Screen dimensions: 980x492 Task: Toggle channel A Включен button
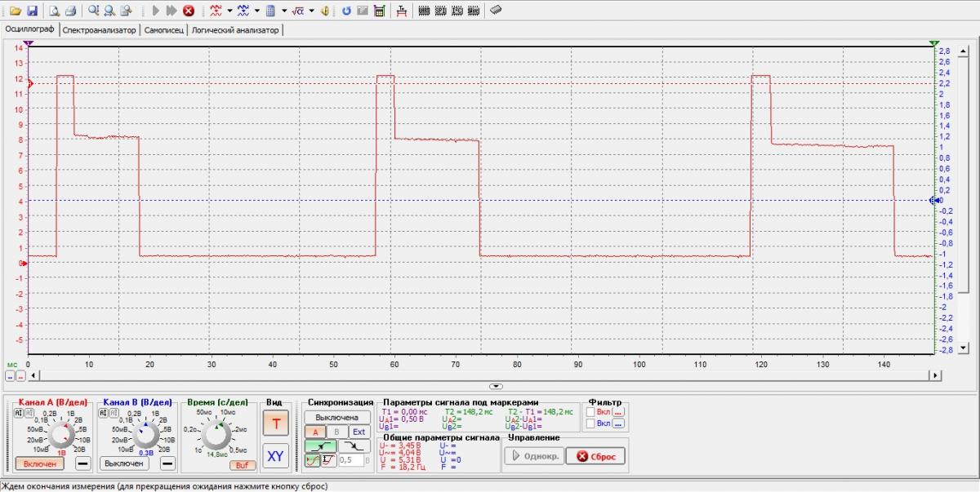click(x=39, y=463)
